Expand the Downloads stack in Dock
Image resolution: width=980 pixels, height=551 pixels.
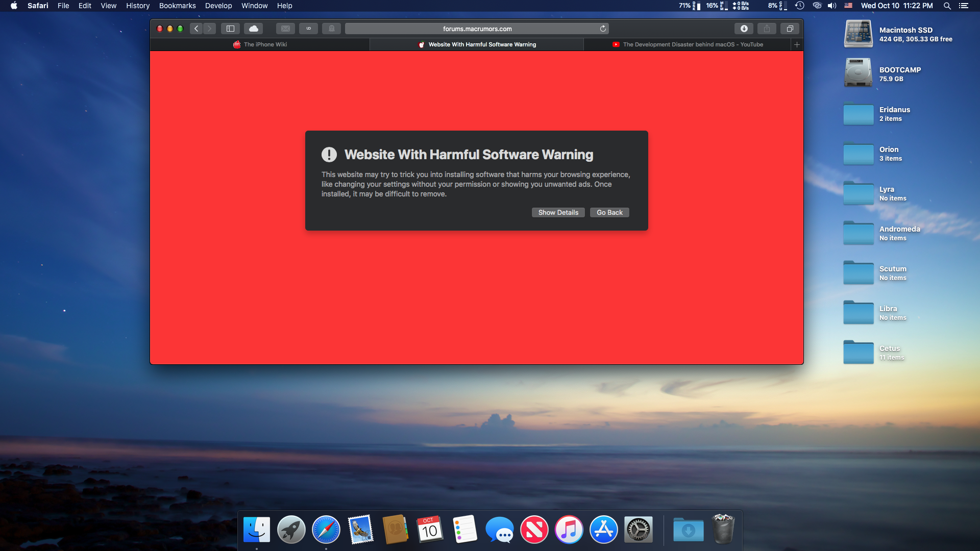[x=688, y=530]
